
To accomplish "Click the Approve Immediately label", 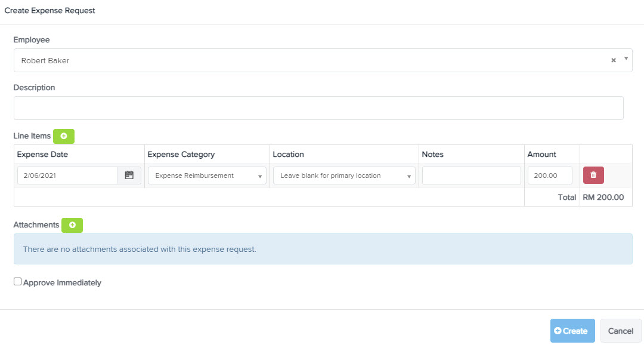I will [x=62, y=282].
